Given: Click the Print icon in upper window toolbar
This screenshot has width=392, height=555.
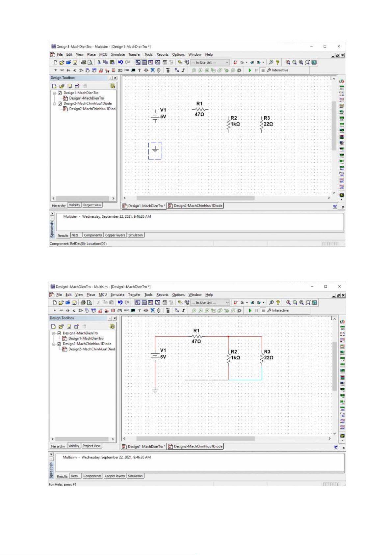Looking at the screenshot, I should coord(84,62).
